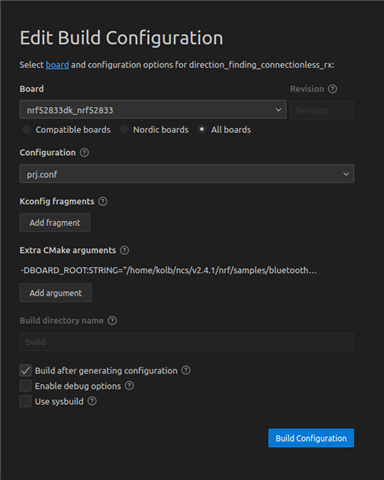The height and width of the screenshot is (480, 384).
Task: Click the Extra CMake arguments help icon
Action: (124, 250)
